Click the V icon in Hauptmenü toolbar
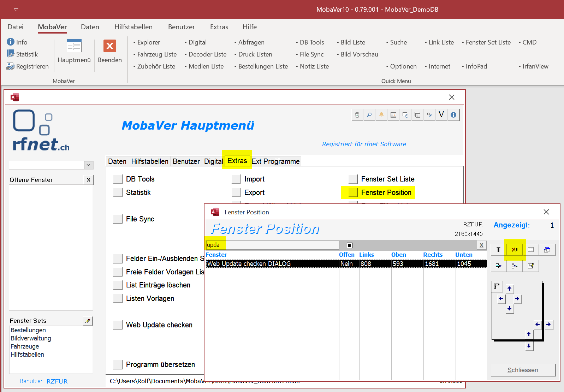This screenshot has height=392, width=564. tap(441, 115)
